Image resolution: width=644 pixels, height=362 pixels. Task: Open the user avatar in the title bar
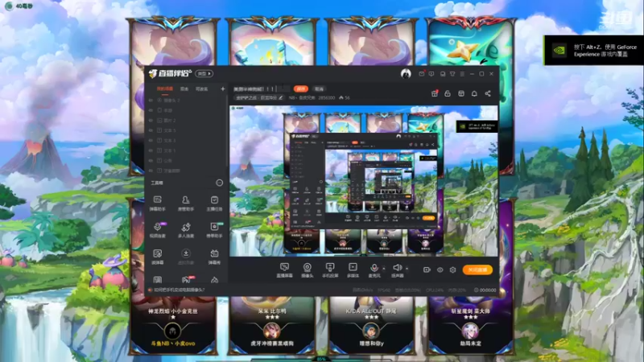pyautogui.click(x=406, y=74)
